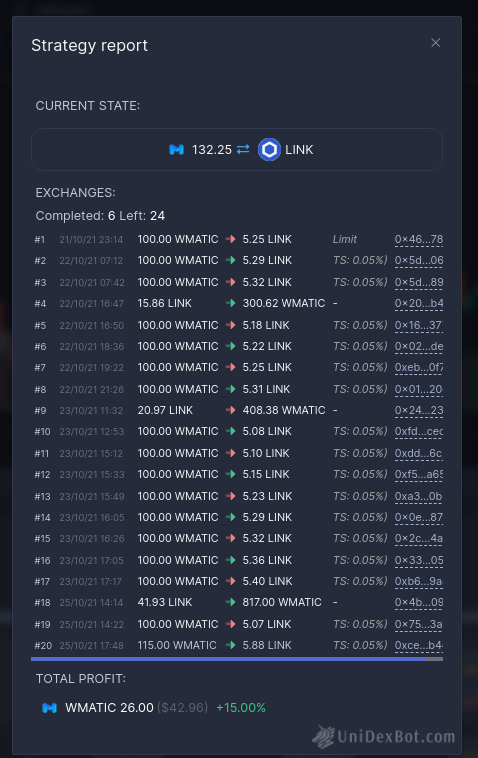
Task: Click the +15.00% profit percentage
Action: click(x=241, y=708)
